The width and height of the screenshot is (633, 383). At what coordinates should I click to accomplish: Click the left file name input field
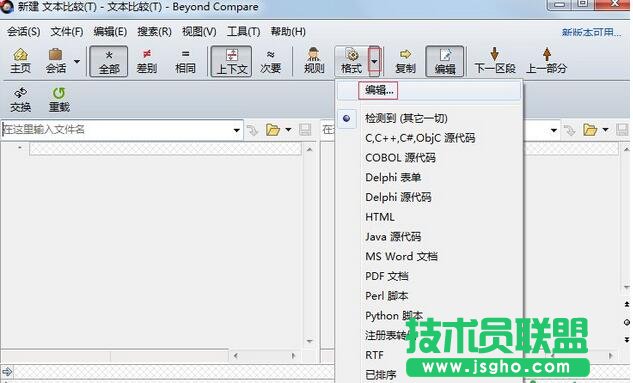point(116,130)
